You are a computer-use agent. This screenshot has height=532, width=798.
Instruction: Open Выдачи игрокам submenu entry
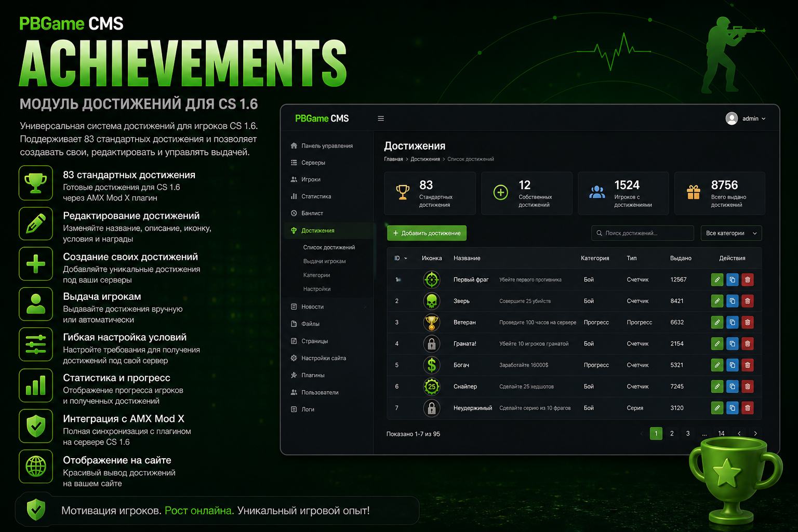point(324,261)
